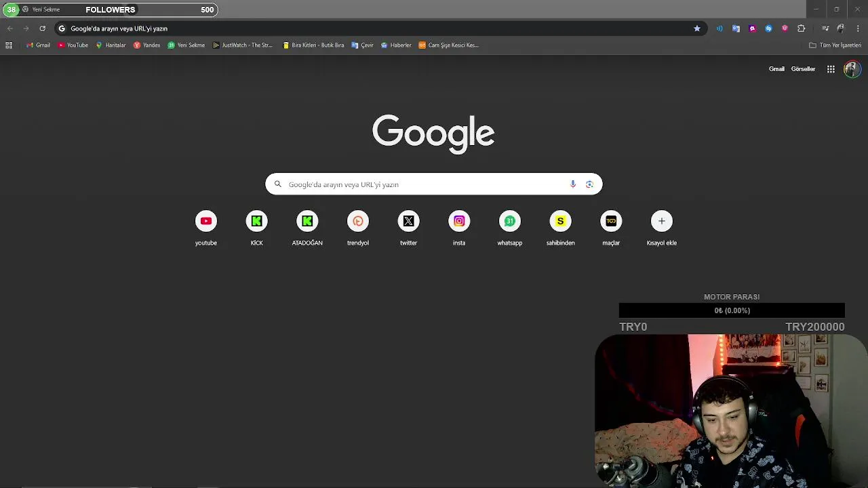
Task: Open the insta shortcut tile
Action: coord(459,228)
